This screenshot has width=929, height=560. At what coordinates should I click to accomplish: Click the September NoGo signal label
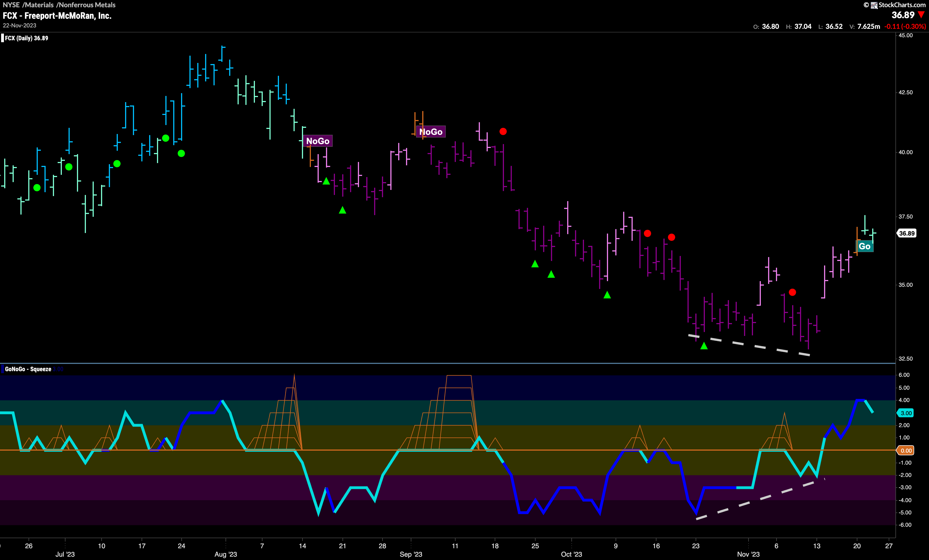click(431, 131)
